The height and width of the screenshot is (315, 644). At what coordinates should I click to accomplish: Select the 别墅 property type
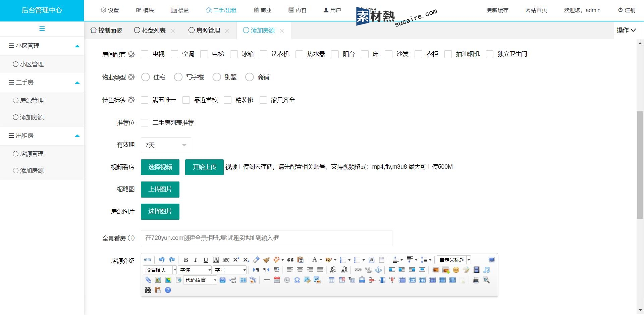click(217, 77)
